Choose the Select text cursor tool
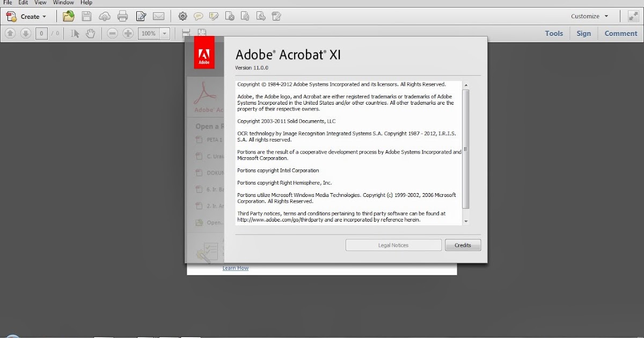The height and width of the screenshot is (338, 644). pyautogui.click(x=75, y=33)
